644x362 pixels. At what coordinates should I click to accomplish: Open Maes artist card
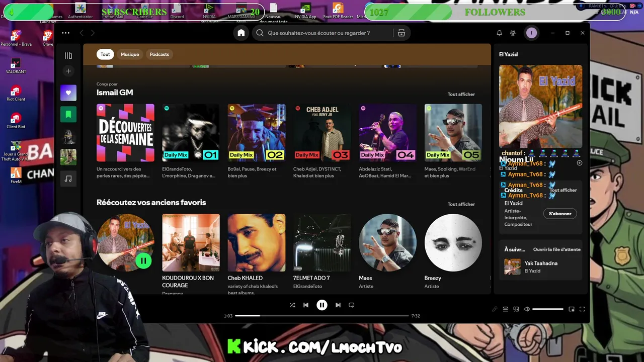pos(387,252)
